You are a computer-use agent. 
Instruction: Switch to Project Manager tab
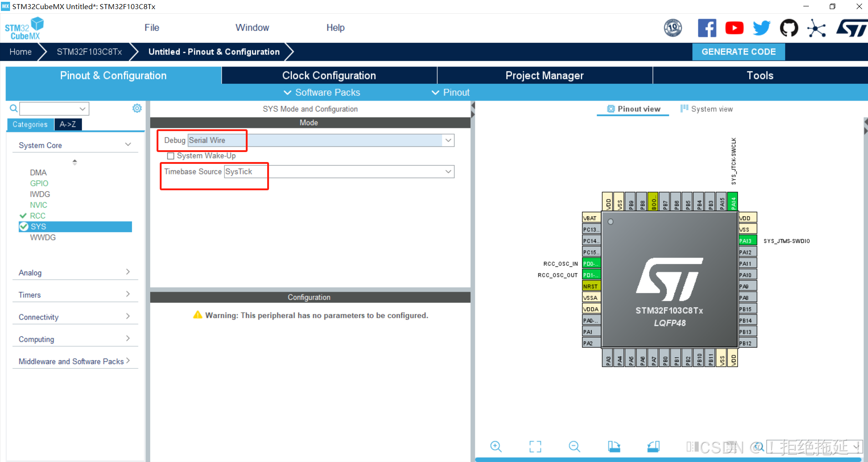coord(544,76)
